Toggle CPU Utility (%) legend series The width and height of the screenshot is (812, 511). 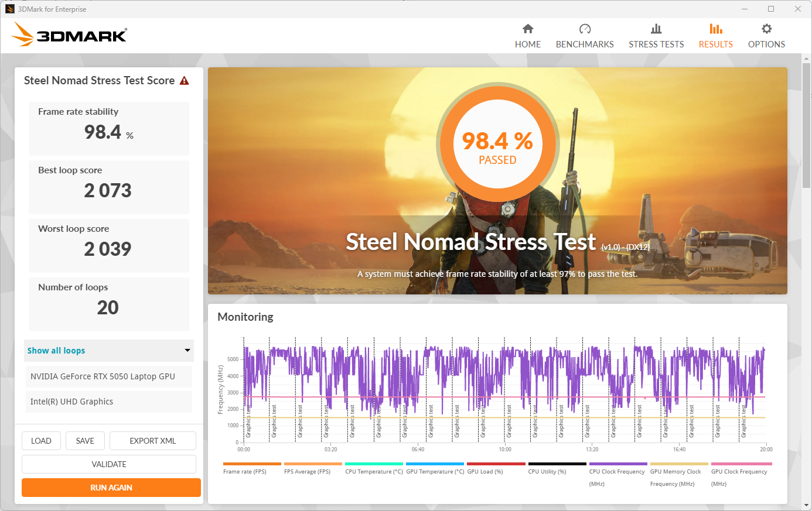coord(557,468)
